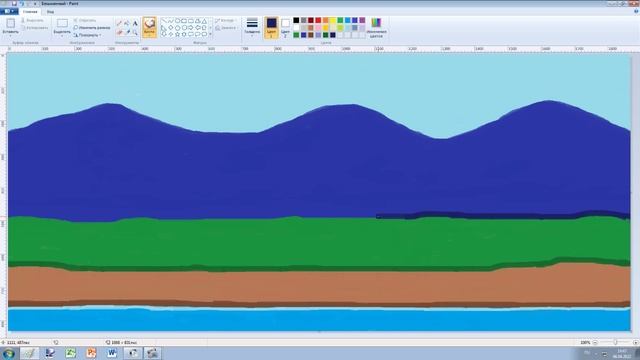Select the Pencil tool
Viewport: 640px width, 360px height.
coord(119,23)
